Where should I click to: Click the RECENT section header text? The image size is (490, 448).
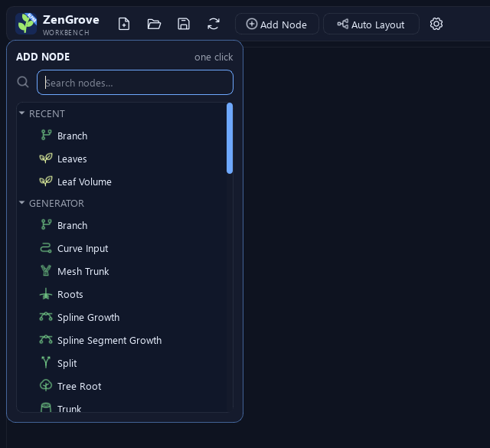click(x=47, y=114)
